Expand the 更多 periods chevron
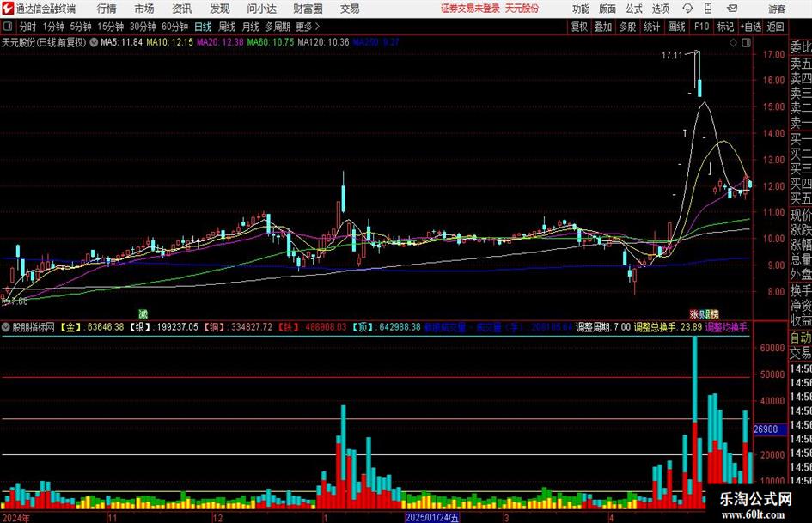Viewport: 812px width, 523px height. [308, 27]
